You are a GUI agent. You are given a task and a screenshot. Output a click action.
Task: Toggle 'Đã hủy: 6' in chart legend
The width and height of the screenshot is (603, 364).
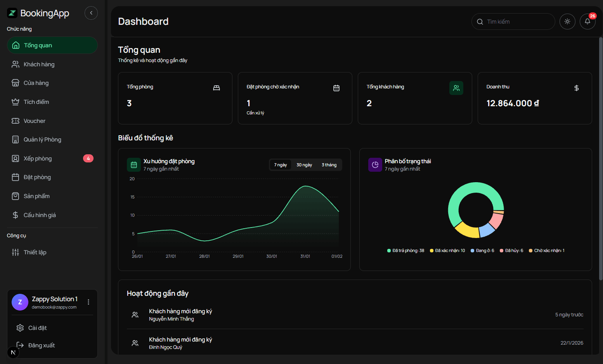tap(511, 250)
